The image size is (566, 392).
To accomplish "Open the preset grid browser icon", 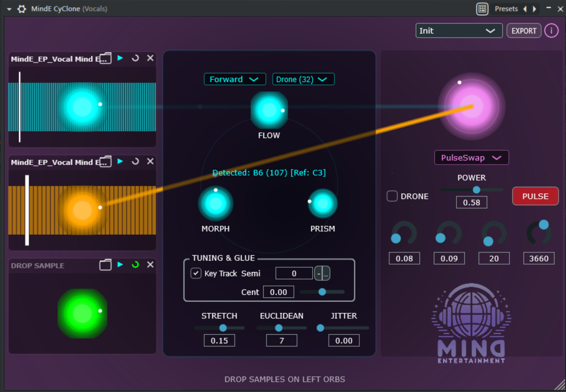I will click(x=482, y=9).
